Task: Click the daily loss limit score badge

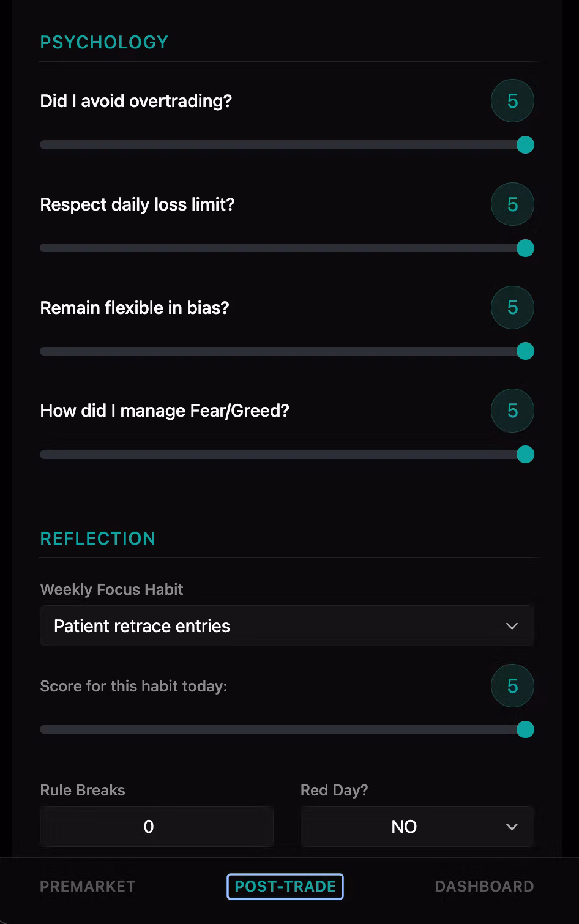Action: (512, 204)
